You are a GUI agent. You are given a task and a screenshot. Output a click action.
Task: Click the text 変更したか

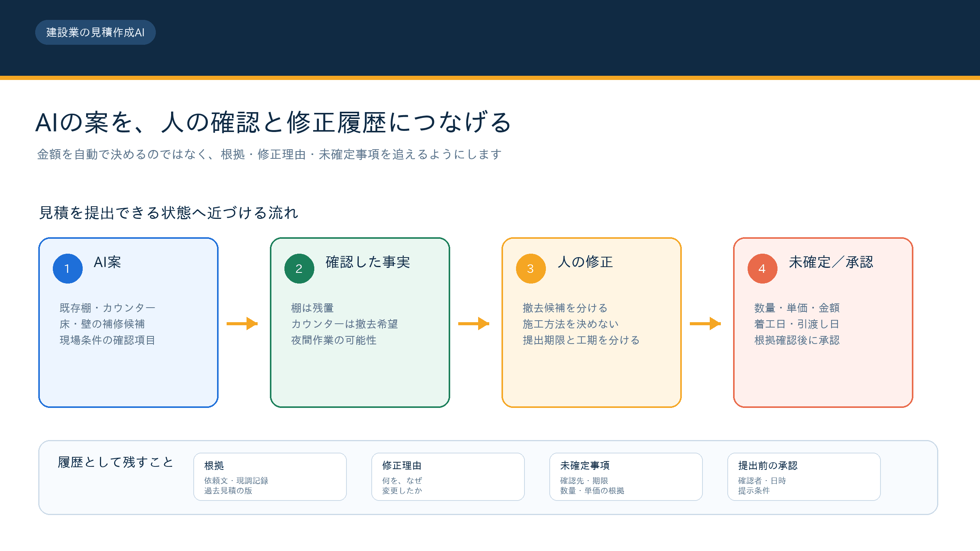click(402, 491)
